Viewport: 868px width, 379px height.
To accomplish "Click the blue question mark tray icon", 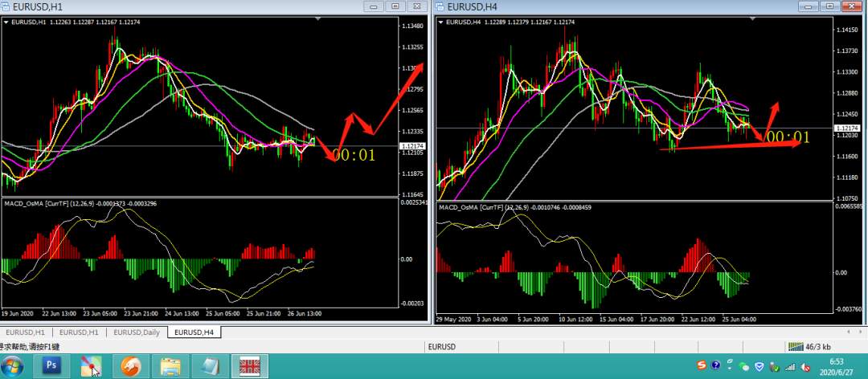I will pos(715,365).
